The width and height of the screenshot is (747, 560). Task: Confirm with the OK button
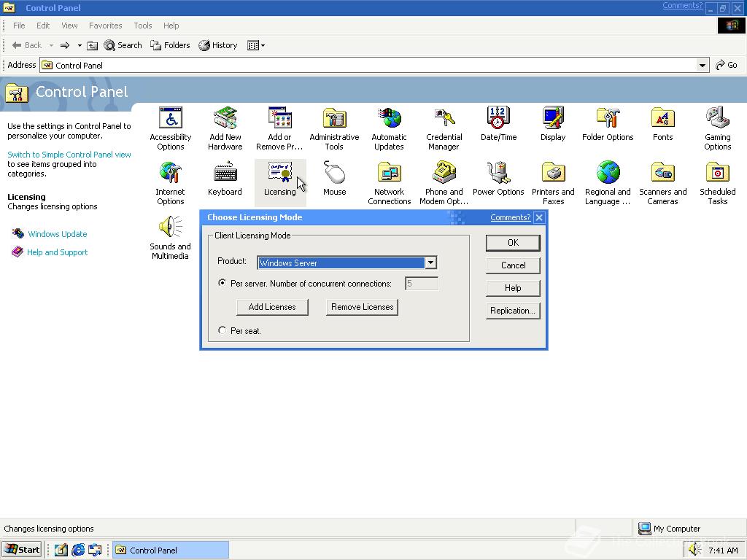pos(513,243)
